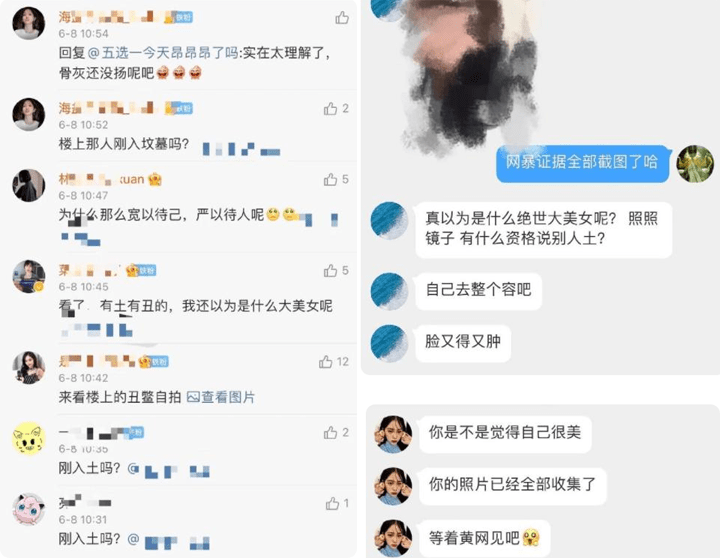This screenshot has height=558, width=720.
Task: Open avatar of 6-8 10:54 commenter
Action: point(28,23)
